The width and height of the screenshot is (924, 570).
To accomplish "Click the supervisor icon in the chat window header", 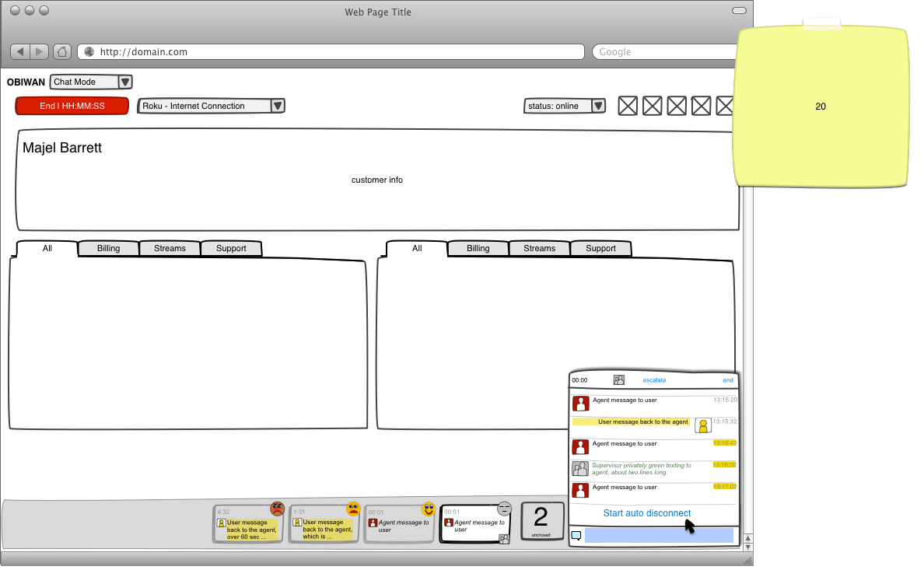I will point(619,380).
